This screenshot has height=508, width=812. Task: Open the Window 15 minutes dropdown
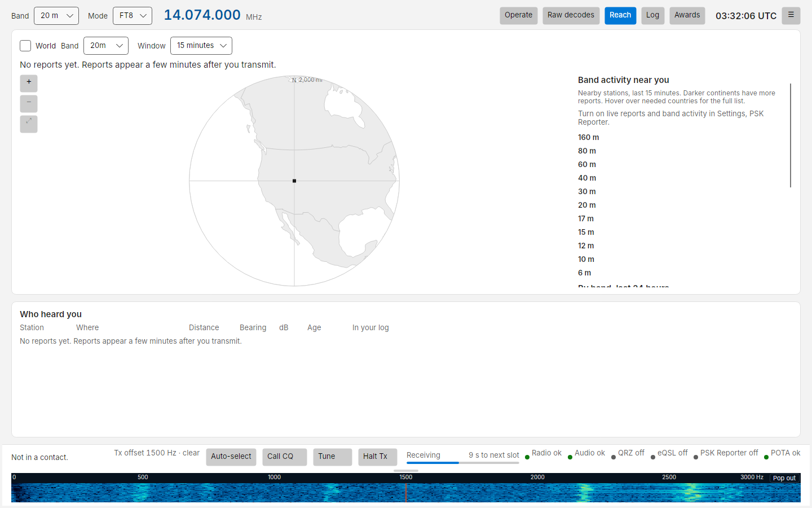(x=201, y=46)
